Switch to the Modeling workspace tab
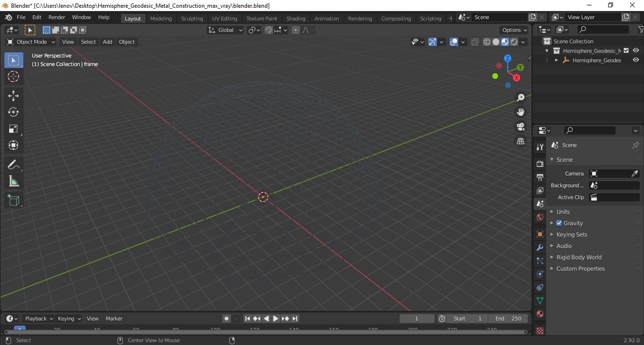644x345 pixels. (161, 18)
